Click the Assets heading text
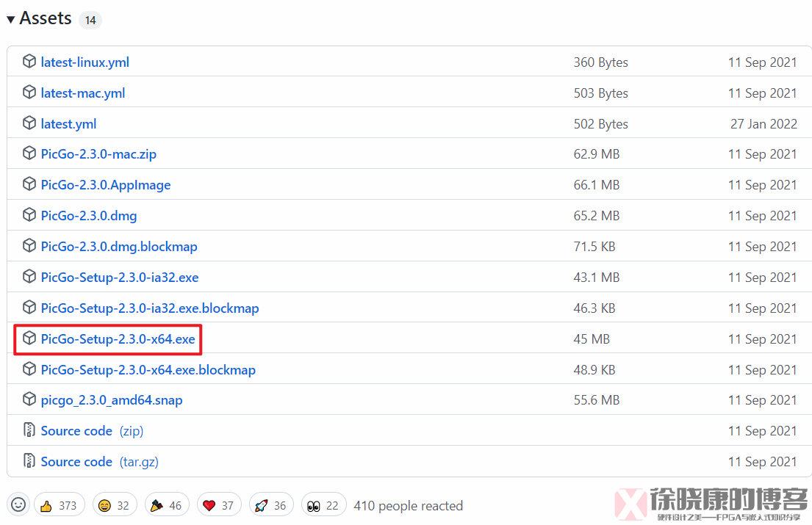 tap(46, 18)
